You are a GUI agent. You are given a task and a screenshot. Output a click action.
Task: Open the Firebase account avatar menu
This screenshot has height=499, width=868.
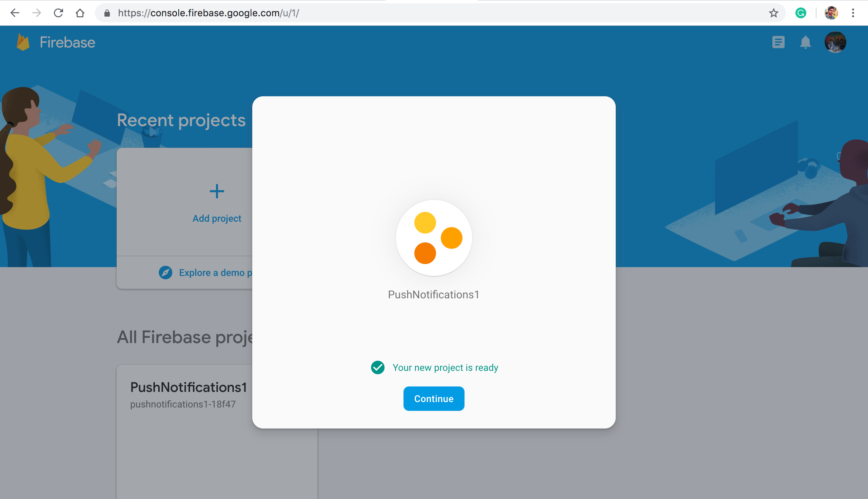coord(835,42)
